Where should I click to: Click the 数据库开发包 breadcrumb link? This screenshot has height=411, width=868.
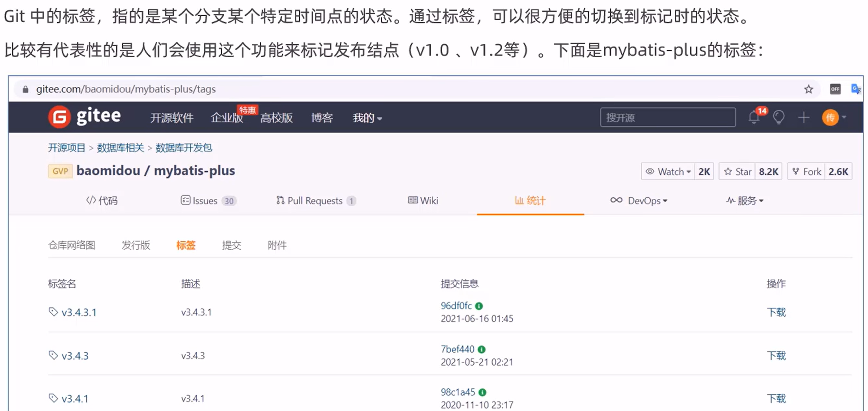pyautogui.click(x=183, y=148)
